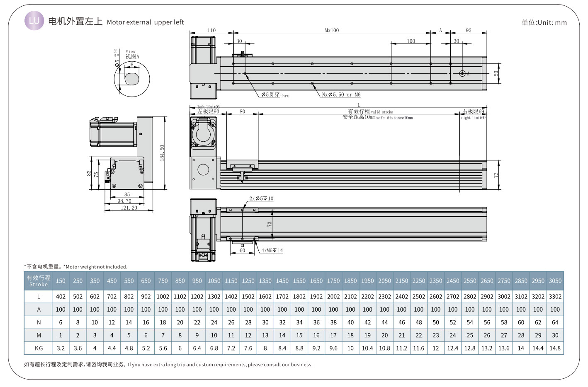The width and height of the screenshot is (588, 387).
Task: Click the 'L' row header in table
Action: 39,297
